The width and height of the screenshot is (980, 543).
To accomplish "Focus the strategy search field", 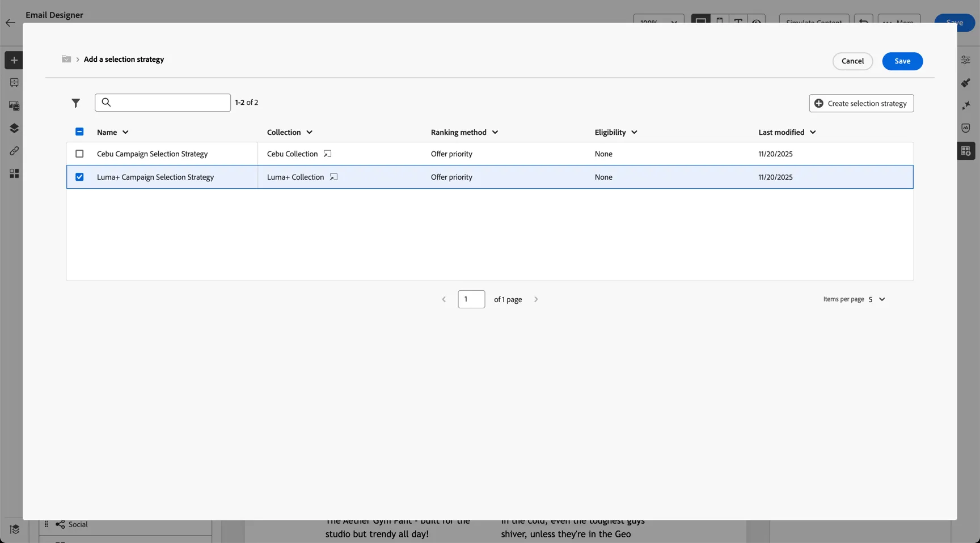I will (163, 103).
